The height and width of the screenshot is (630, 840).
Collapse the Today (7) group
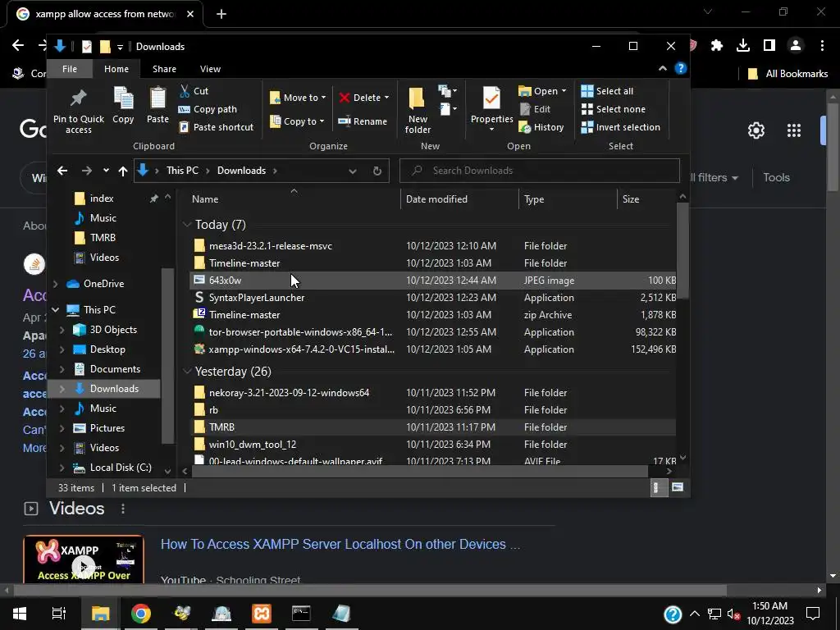click(187, 225)
